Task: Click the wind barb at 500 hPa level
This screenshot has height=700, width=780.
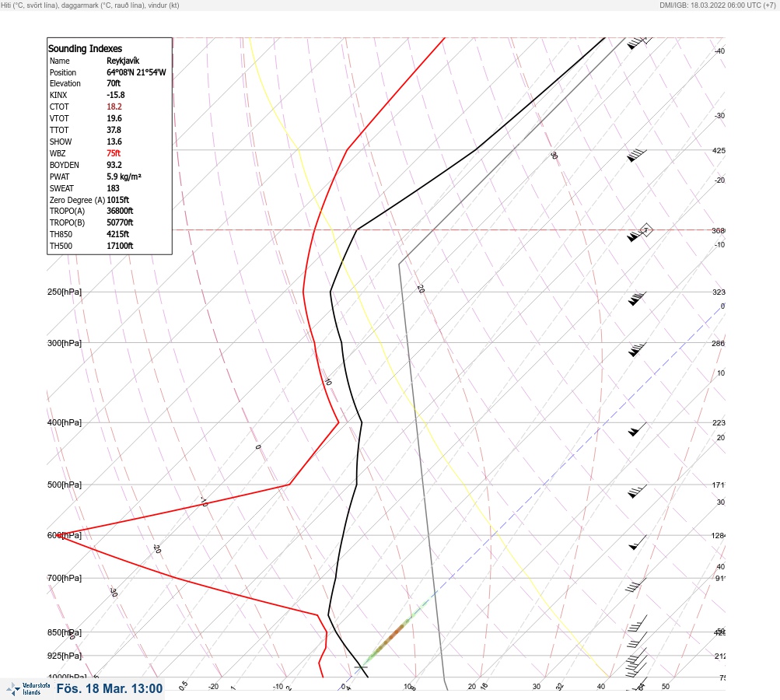Action: click(x=637, y=491)
